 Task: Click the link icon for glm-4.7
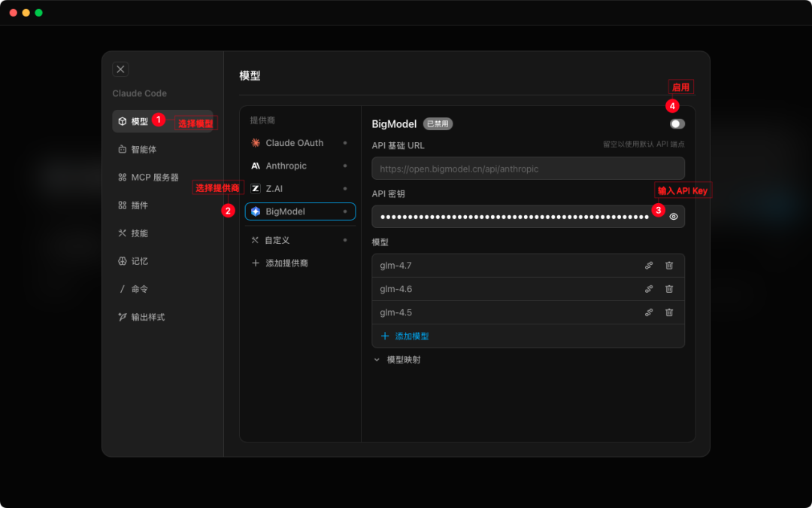click(649, 266)
